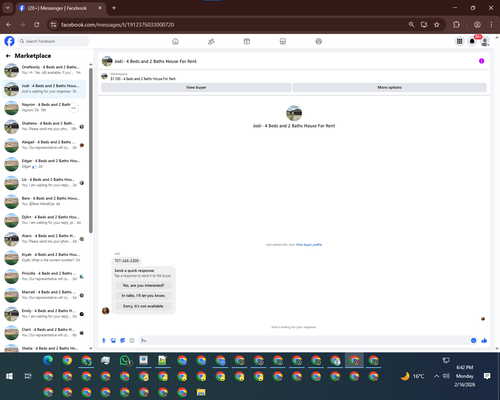Attach a photo file icon
Viewport: 500px width, 400px height.
tap(113, 340)
